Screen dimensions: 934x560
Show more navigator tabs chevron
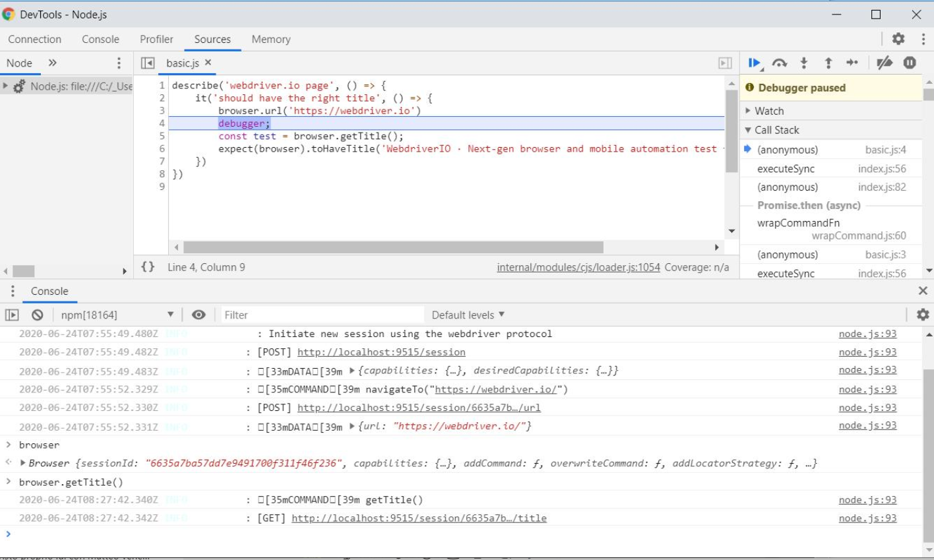[x=53, y=63]
